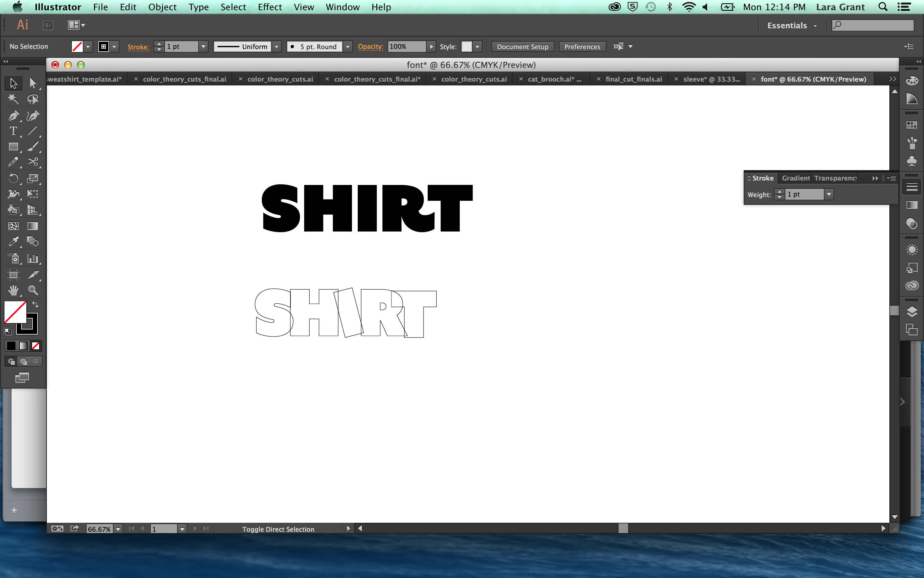
Task: Select the Shape Builder tool
Action: [13, 209]
